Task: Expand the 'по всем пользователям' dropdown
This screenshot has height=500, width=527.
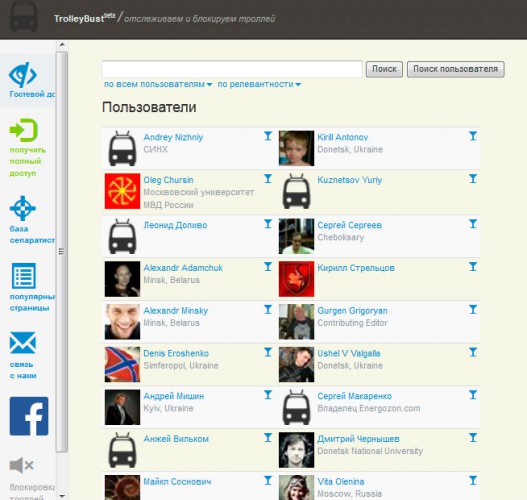Action: click(x=158, y=84)
